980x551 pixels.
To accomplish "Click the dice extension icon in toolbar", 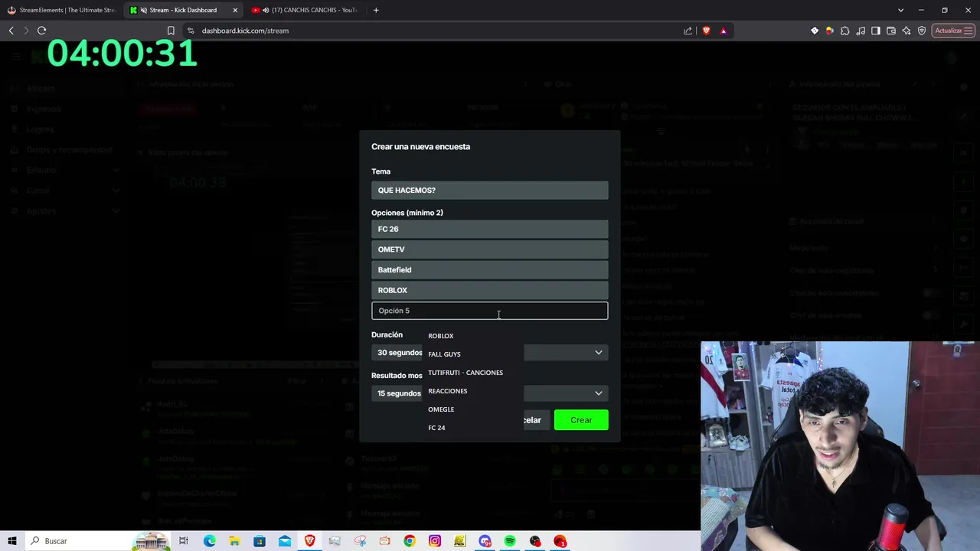I will coord(815,31).
